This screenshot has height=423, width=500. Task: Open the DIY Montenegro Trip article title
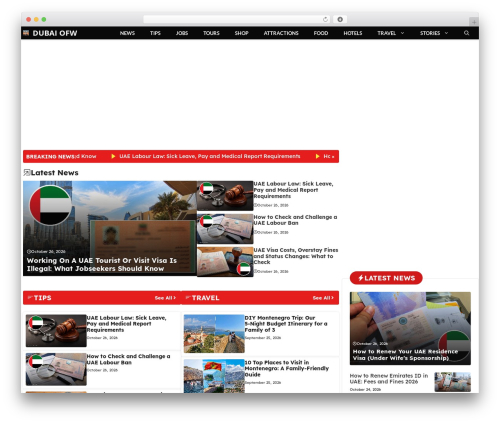286,324
